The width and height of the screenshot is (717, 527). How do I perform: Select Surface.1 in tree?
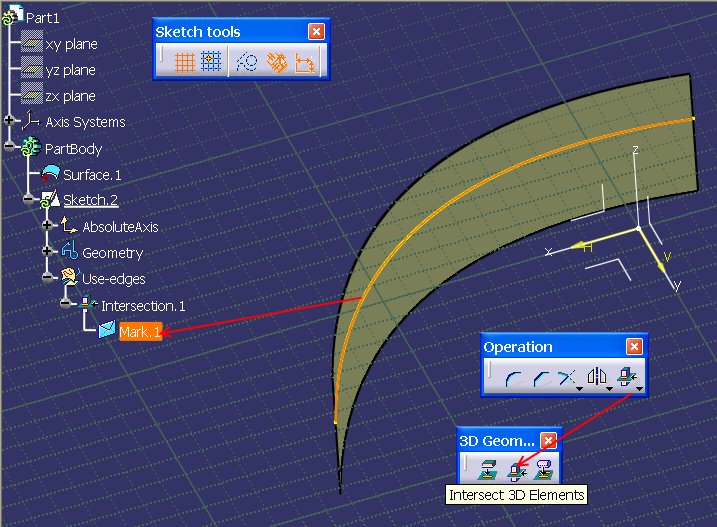pyautogui.click(x=92, y=175)
